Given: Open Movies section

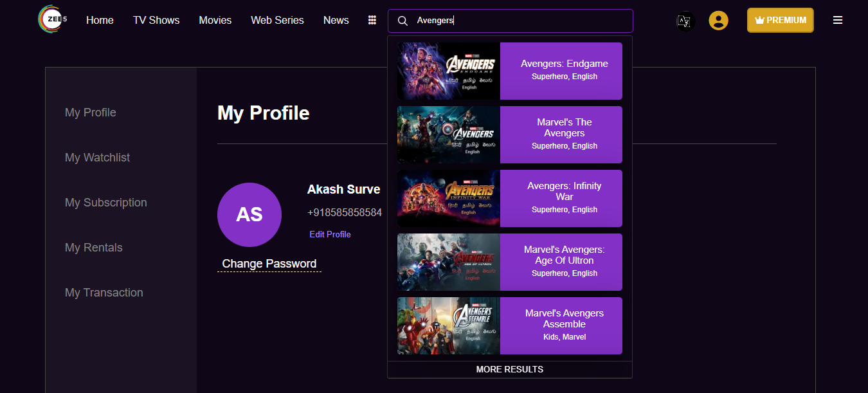Looking at the screenshot, I should coord(215,20).
